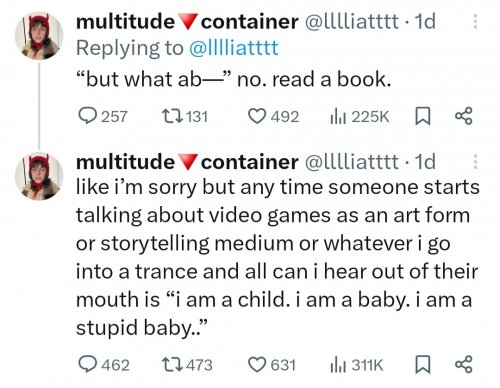
Task: View analytics showing 225K views
Action: [359, 116]
